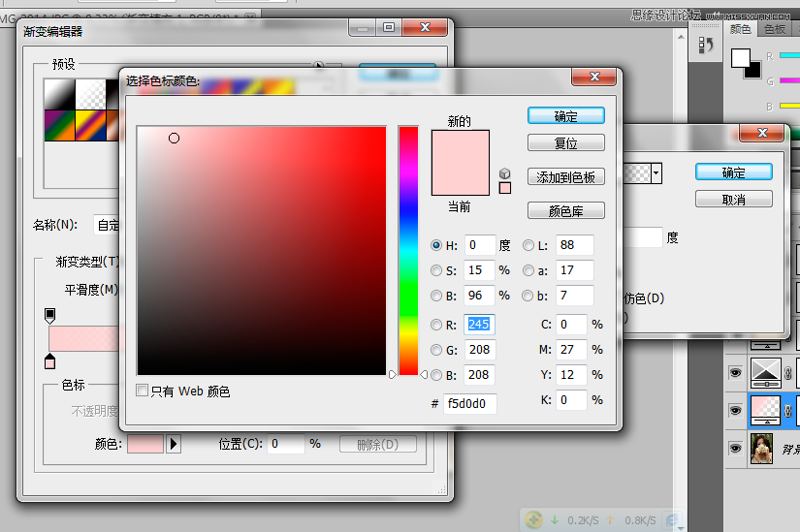Click the color picker circle in the color field
Screen dimensions: 800x532
tap(174, 139)
